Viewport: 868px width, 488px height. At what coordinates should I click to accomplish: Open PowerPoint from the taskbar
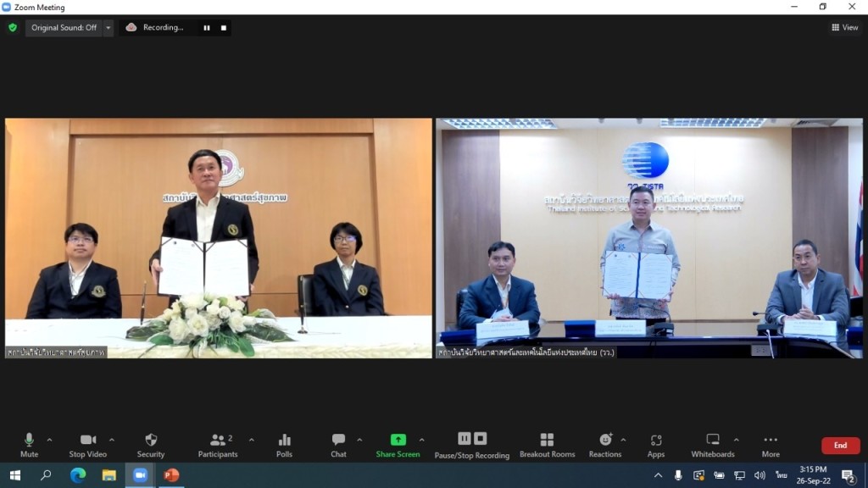170,476
